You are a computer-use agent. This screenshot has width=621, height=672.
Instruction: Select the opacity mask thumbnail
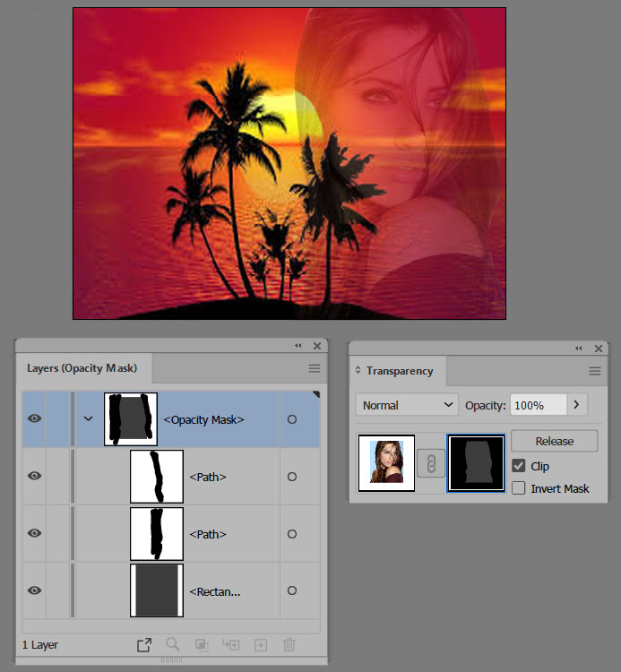click(x=476, y=463)
